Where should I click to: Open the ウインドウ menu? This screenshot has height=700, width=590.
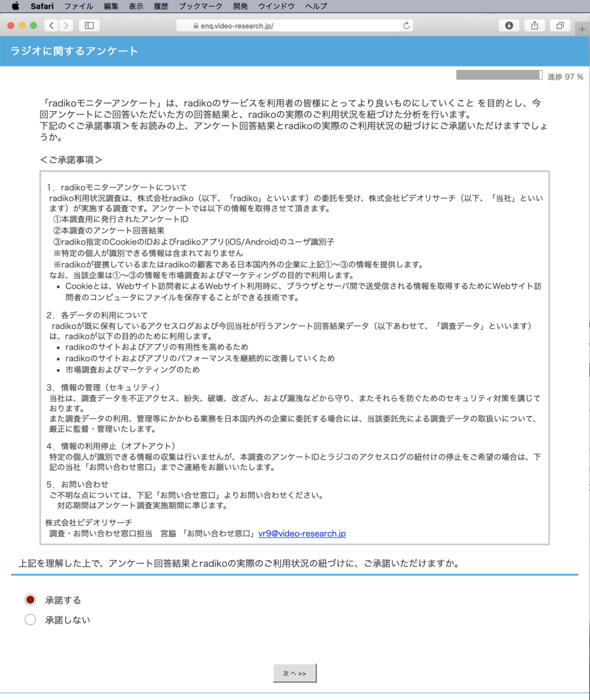pyautogui.click(x=276, y=6)
